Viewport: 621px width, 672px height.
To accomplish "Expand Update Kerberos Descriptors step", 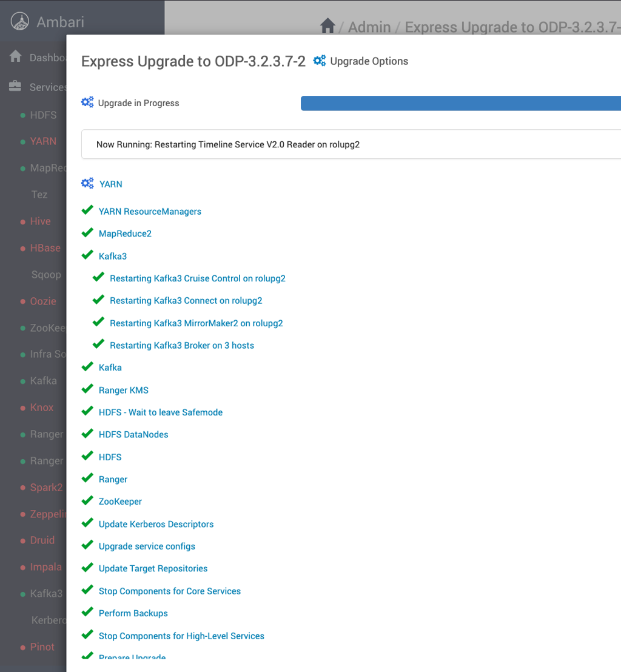I will tap(156, 524).
